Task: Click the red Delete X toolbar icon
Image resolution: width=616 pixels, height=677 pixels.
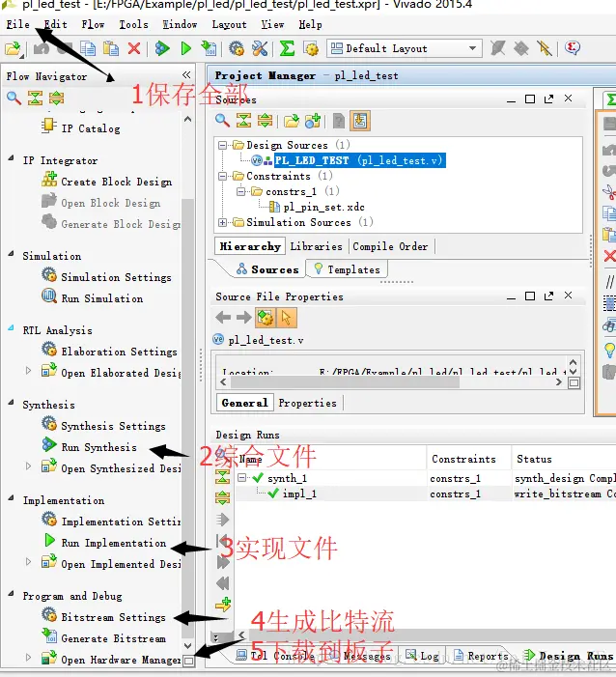Action: click(x=134, y=48)
